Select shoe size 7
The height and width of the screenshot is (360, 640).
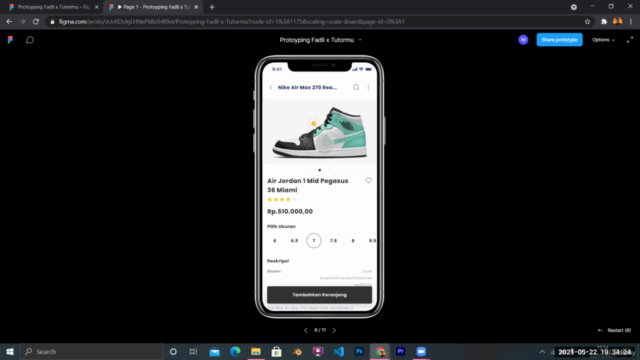(x=314, y=241)
